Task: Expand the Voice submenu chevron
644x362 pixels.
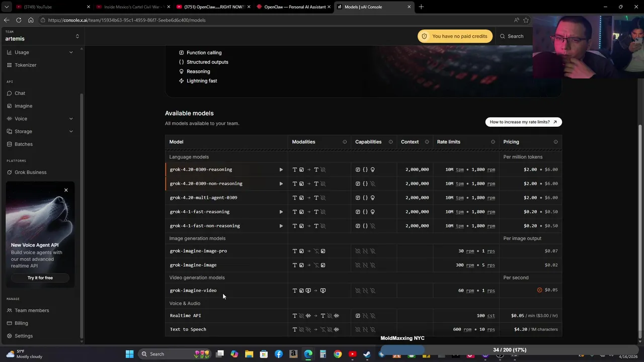Action: [x=71, y=119]
